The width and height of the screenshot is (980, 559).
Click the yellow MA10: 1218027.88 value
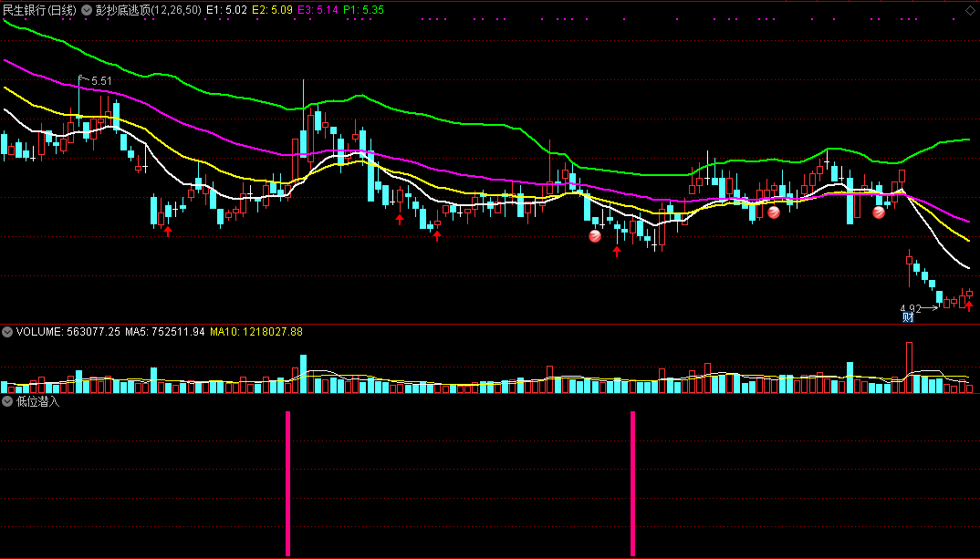tap(256, 332)
